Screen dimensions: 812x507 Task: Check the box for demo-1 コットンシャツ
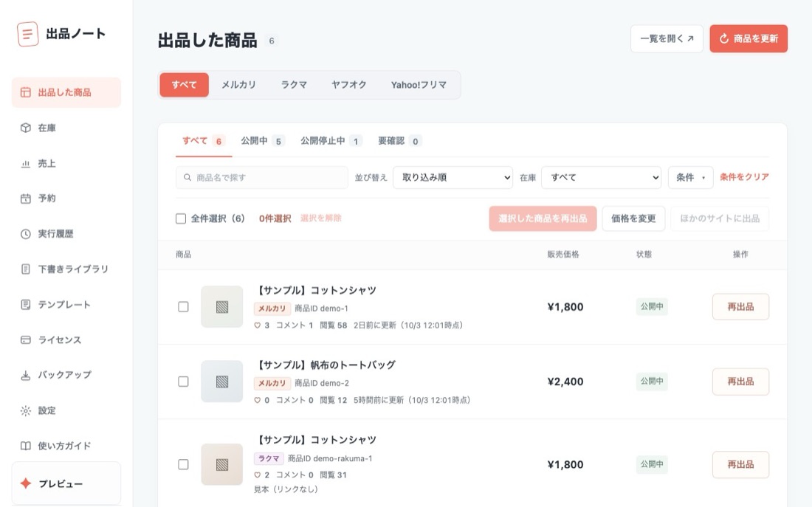[x=183, y=306]
